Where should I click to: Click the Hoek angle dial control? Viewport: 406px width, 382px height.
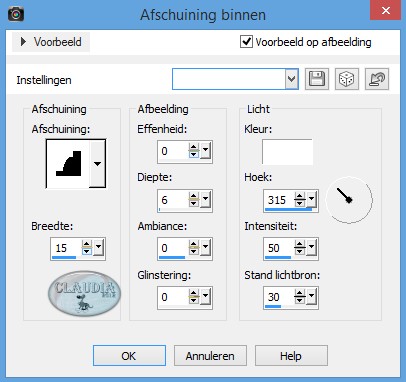(x=349, y=200)
